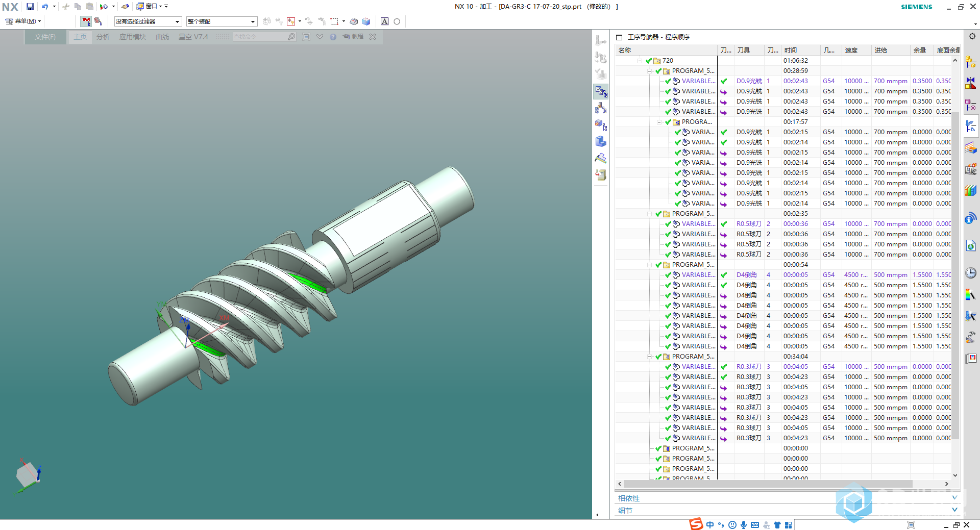Click the 进给 column header

891,50
